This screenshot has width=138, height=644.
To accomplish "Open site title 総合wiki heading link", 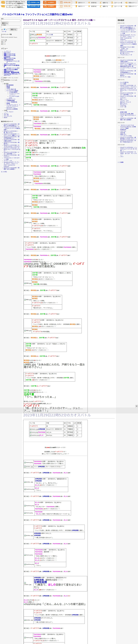I will (37, 14).
